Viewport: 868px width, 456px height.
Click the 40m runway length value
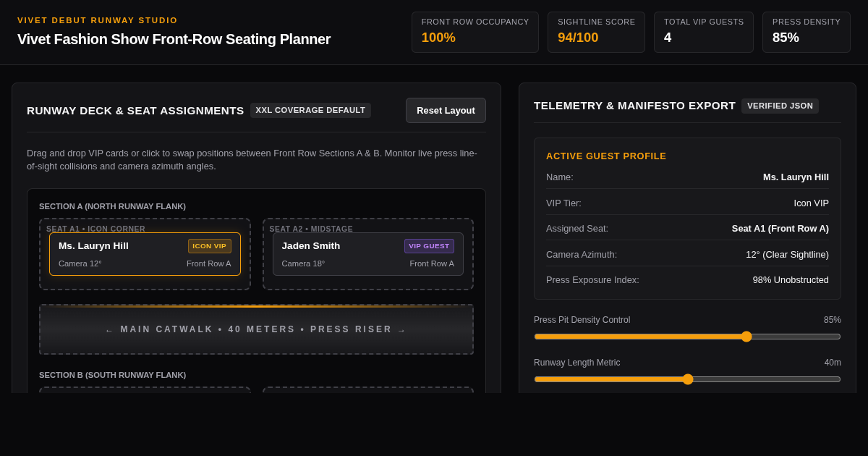click(833, 363)
